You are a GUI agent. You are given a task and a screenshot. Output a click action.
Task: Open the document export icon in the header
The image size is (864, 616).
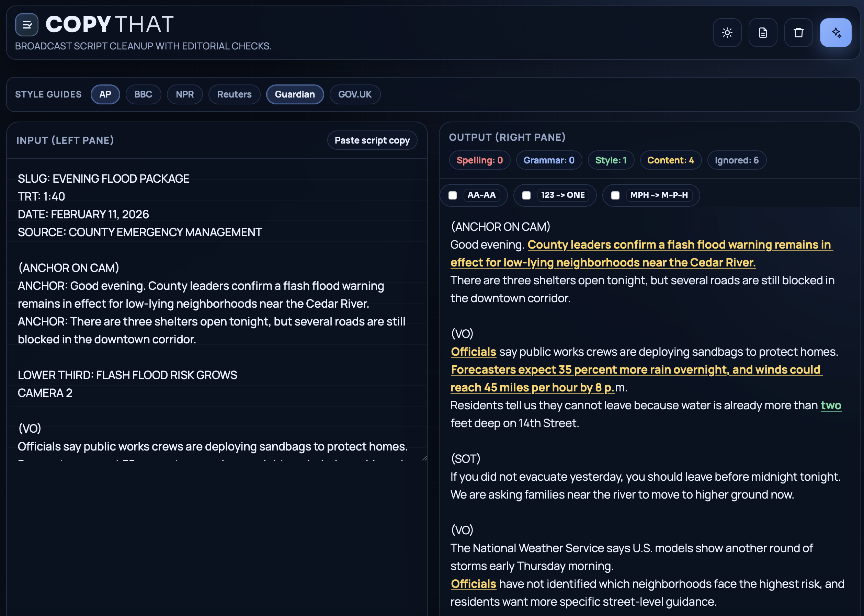coord(763,33)
